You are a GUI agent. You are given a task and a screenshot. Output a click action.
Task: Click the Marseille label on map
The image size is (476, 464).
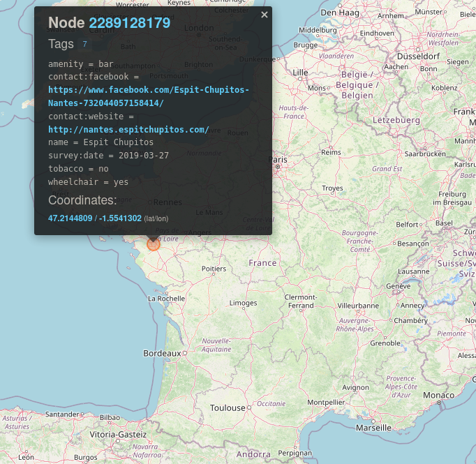[x=373, y=428]
